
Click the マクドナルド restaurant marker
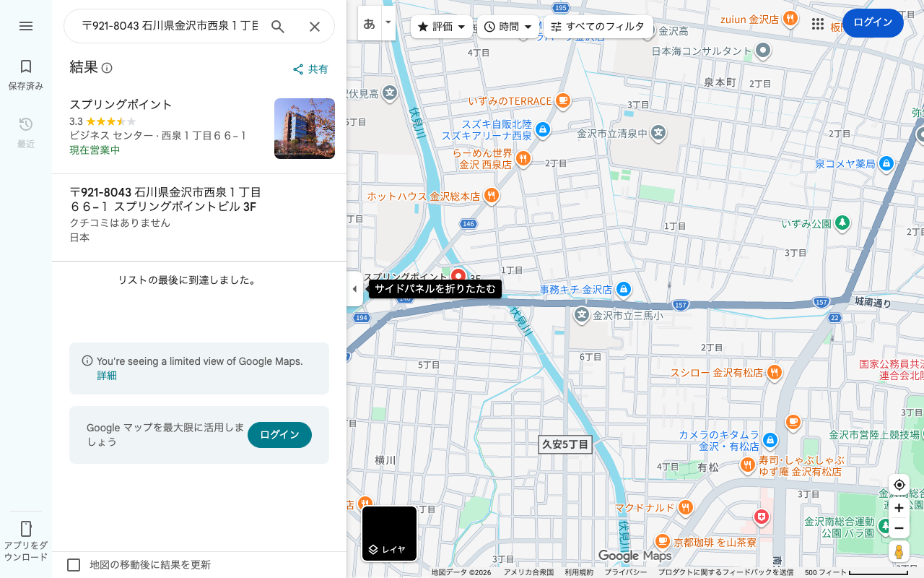tap(685, 508)
